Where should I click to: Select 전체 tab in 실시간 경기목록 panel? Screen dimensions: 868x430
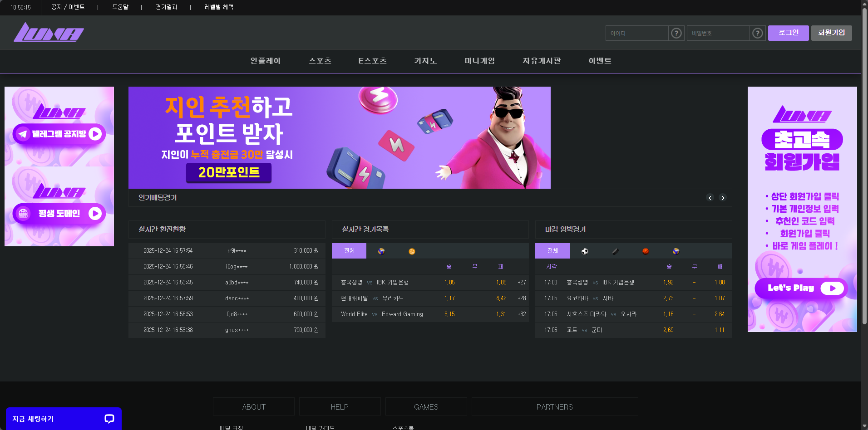[x=349, y=251]
